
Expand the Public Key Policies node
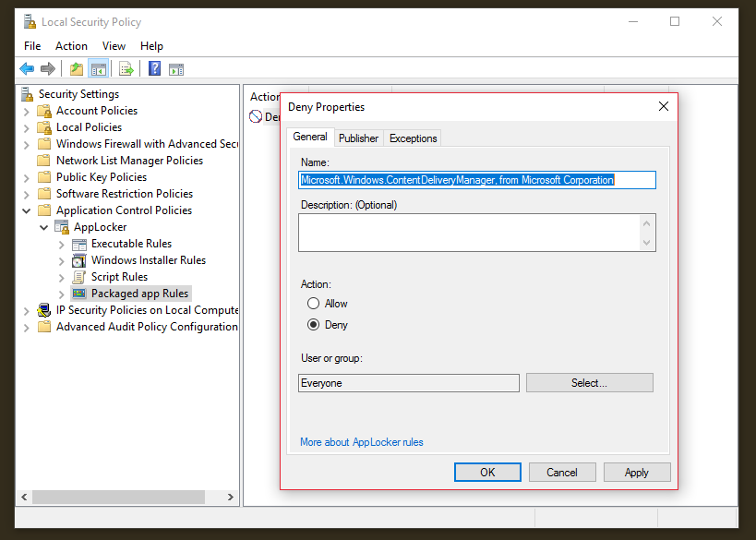pyautogui.click(x=27, y=178)
